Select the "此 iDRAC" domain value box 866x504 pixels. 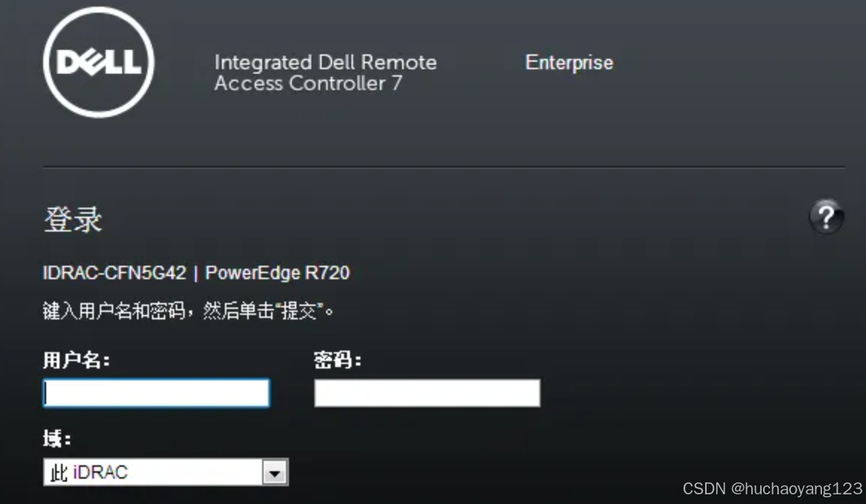153,473
